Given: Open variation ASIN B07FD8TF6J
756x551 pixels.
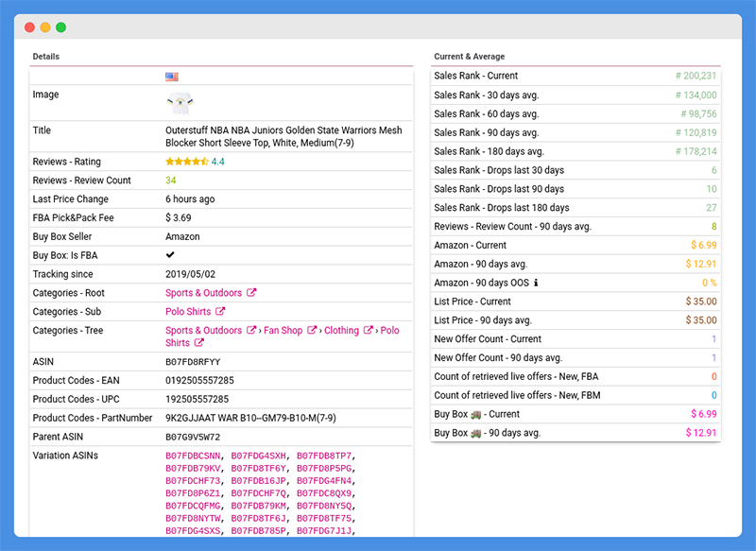Looking at the screenshot, I should click(258, 519).
